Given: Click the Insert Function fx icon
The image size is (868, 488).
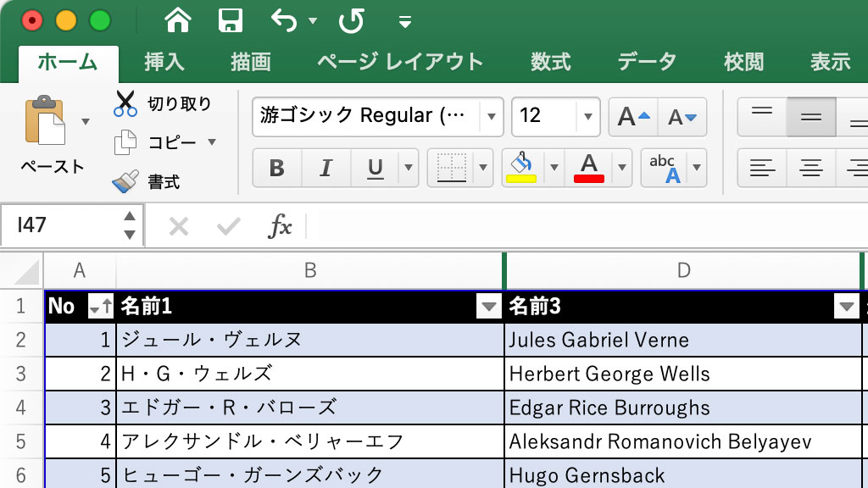Looking at the screenshot, I should pos(280,226).
